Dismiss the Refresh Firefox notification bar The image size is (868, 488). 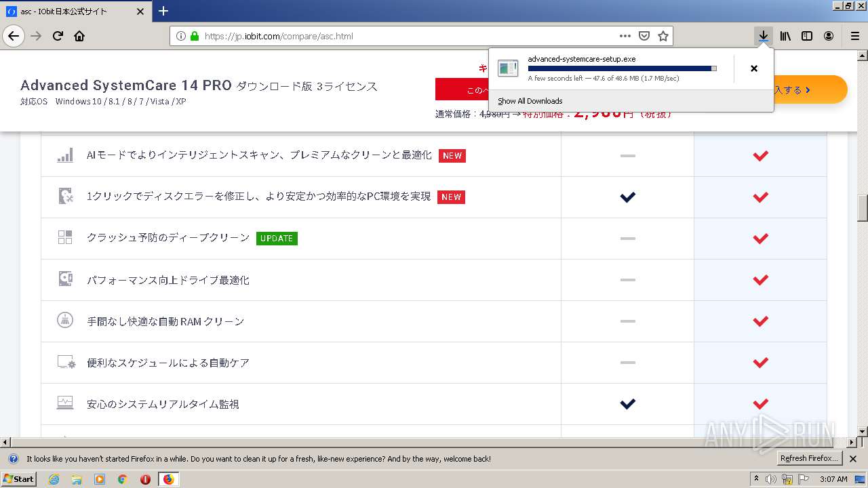[854, 459]
